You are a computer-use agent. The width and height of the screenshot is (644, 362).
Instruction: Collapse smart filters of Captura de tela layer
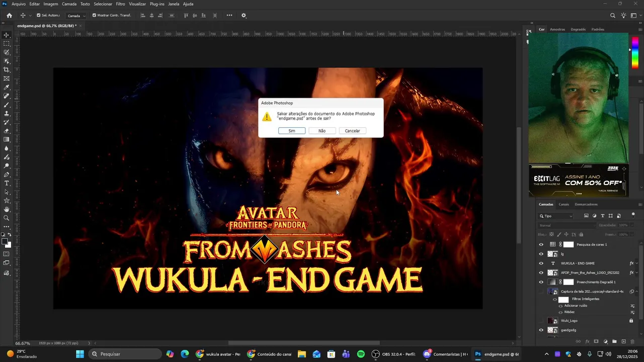coord(637,292)
